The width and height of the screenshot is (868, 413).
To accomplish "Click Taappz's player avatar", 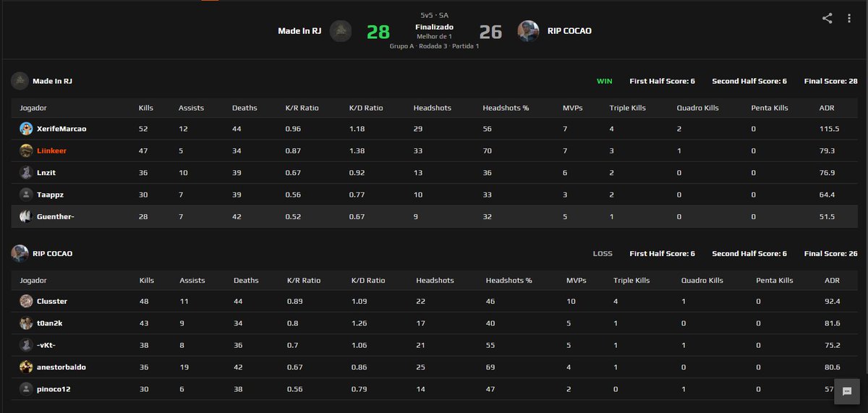I will coord(26,194).
